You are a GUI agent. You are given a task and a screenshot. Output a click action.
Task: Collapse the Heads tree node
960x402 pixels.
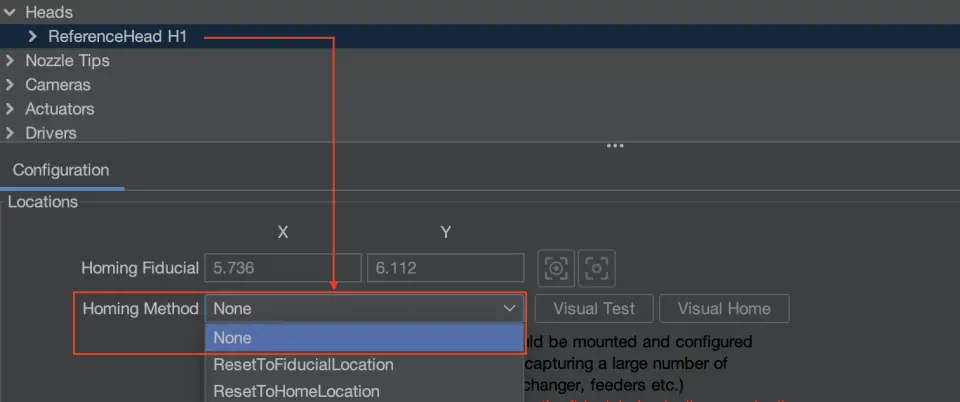coord(9,12)
